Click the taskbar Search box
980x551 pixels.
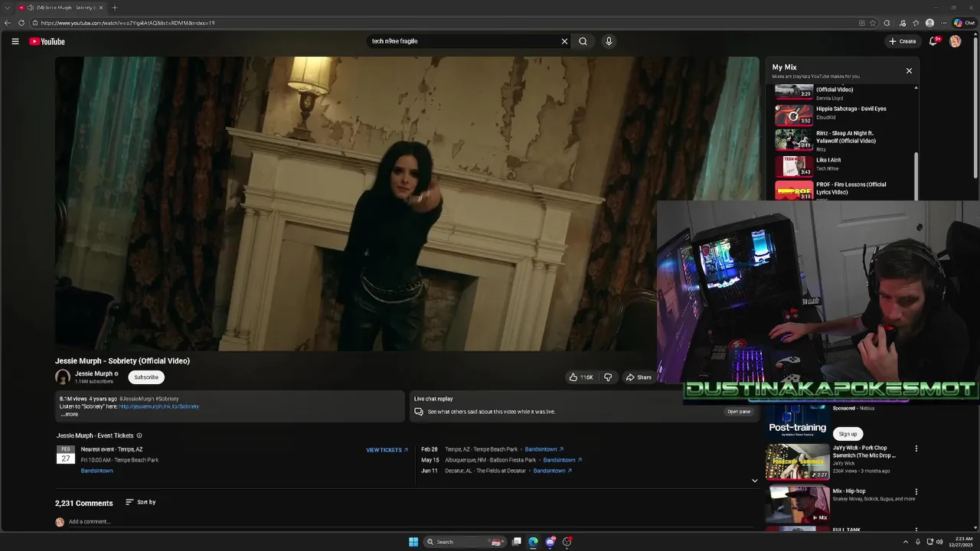click(x=463, y=542)
